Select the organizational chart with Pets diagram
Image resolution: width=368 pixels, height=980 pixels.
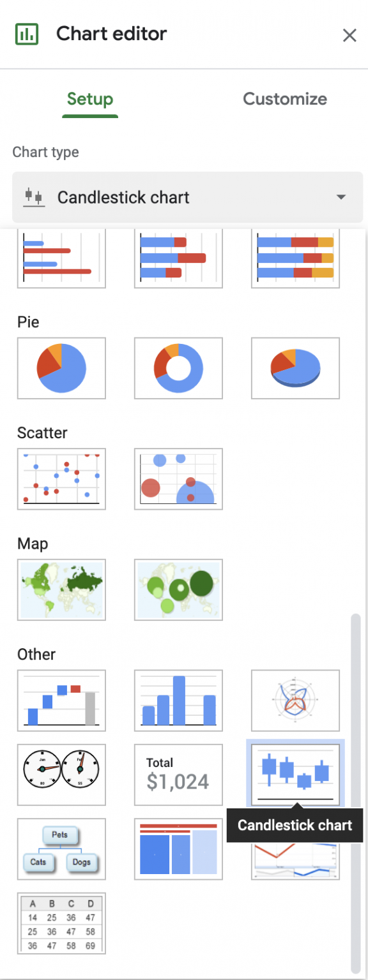point(61,849)
